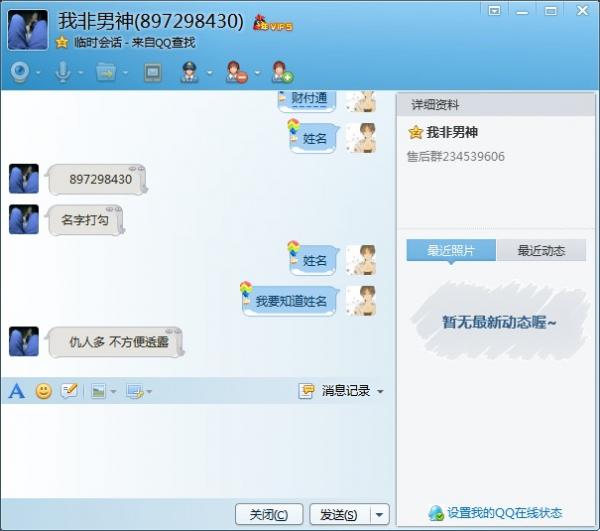This screenshot has height=531, width=600.
Task: Open the remote desktop screen icon
Action: pyautogui.click(x=153, y=72)
